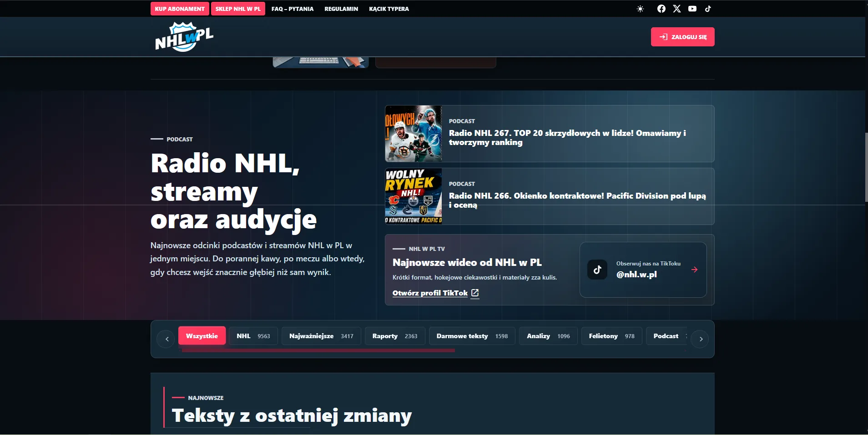Toggle the light/dark theme sun icon
Screen dimensions: 868x435
640,9
